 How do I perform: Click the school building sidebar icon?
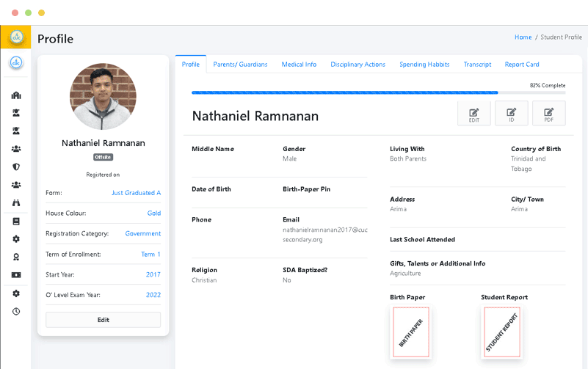pos(16,95)
